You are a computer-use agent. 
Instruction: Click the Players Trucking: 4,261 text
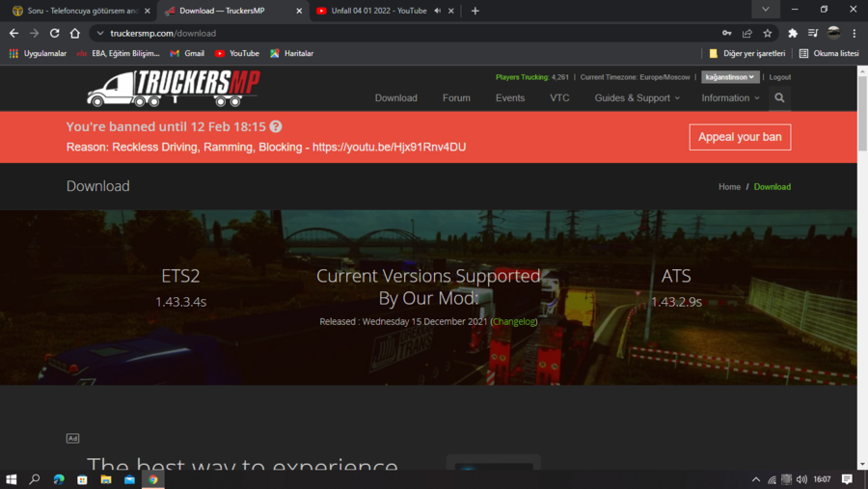[x=532, y=77]
